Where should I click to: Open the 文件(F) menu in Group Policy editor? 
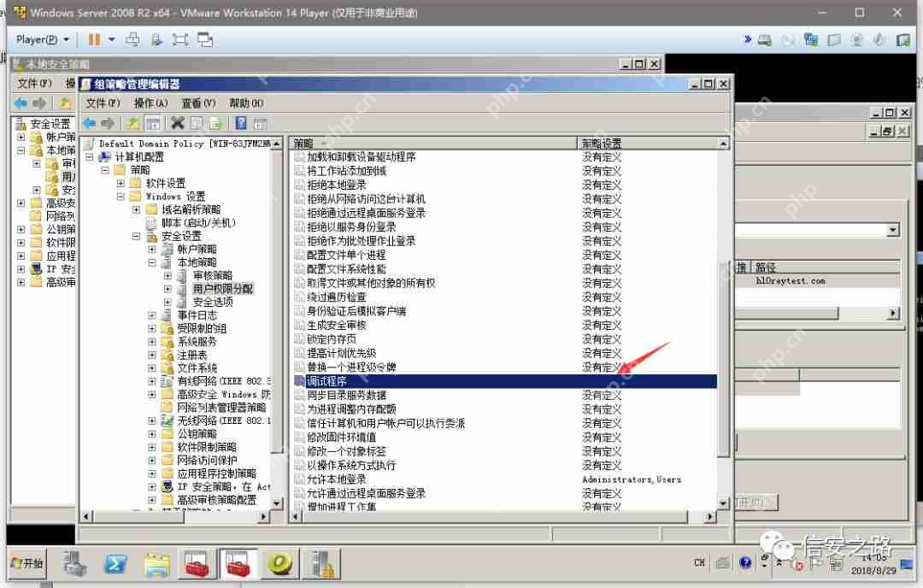point(103,103)
